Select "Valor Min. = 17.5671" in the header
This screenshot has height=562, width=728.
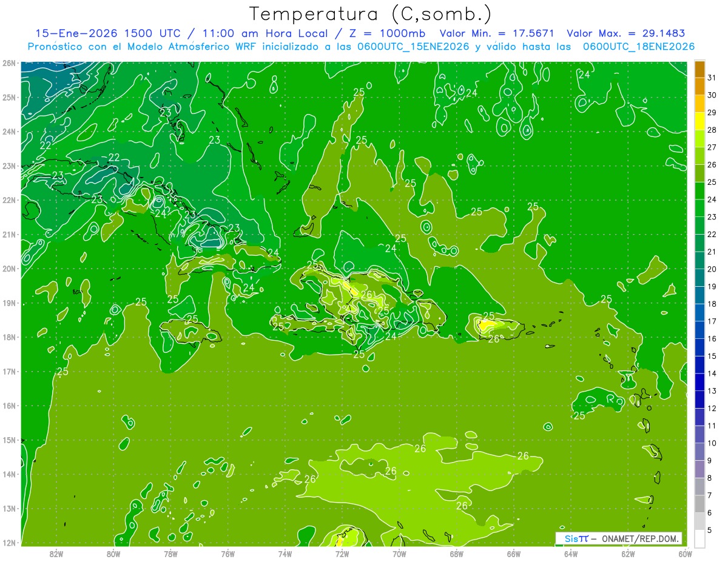497,34
